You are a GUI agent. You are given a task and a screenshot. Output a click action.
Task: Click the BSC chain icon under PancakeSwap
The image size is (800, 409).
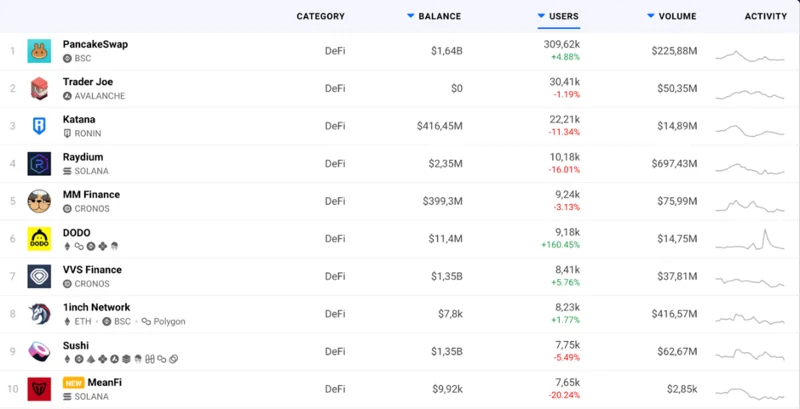pyautogui.click(x=67, y=58)
